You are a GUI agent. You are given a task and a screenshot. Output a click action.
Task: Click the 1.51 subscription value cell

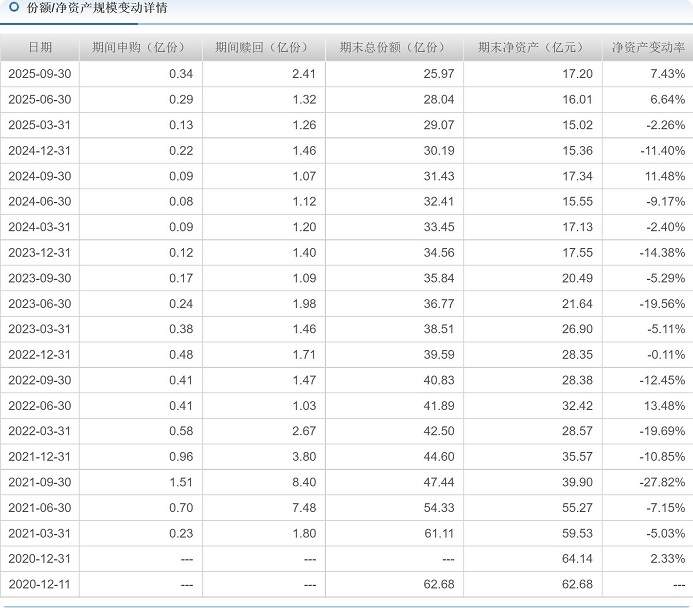point(180,482)
